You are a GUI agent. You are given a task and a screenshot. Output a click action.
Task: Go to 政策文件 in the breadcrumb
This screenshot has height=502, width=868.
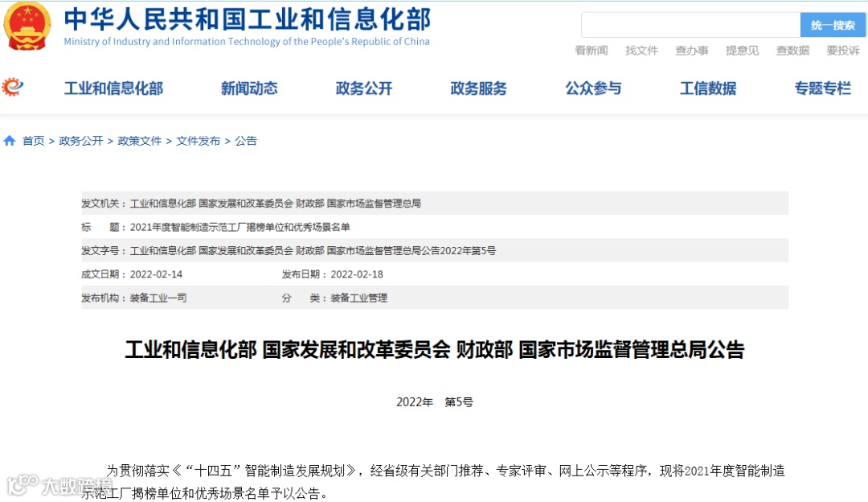point(140,141)
